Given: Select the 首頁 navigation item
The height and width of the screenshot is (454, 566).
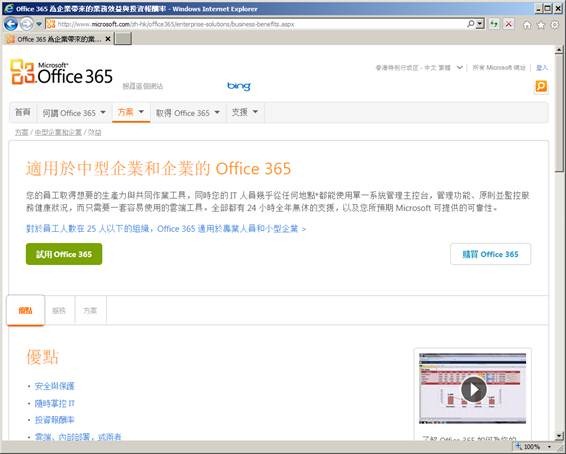Looking at the screenshot, I should [22, 112].
